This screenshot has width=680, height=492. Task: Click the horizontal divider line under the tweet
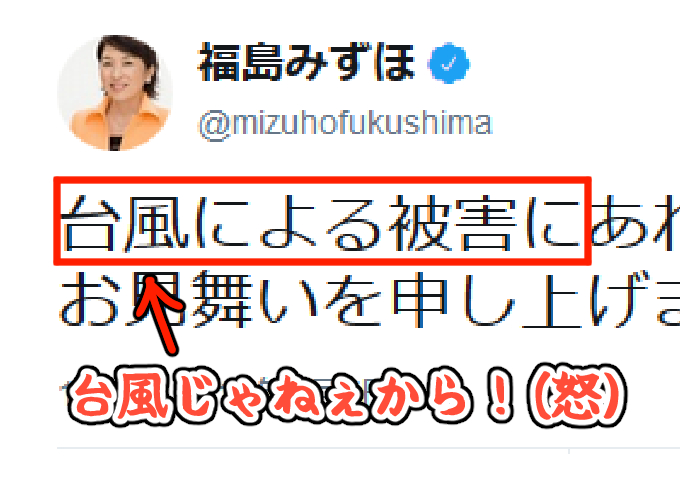(x=369, y=447)
